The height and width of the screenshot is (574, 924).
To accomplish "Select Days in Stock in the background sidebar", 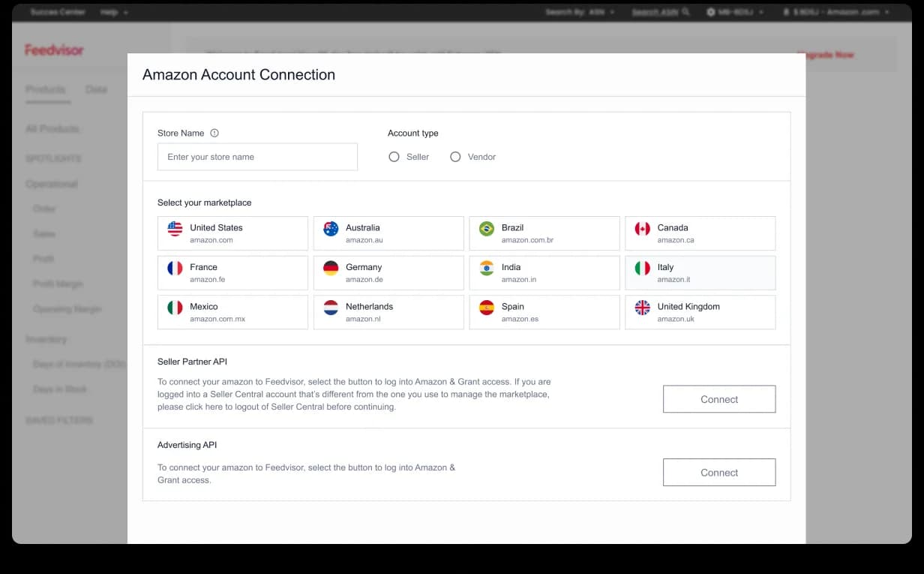I will point(60,389).
